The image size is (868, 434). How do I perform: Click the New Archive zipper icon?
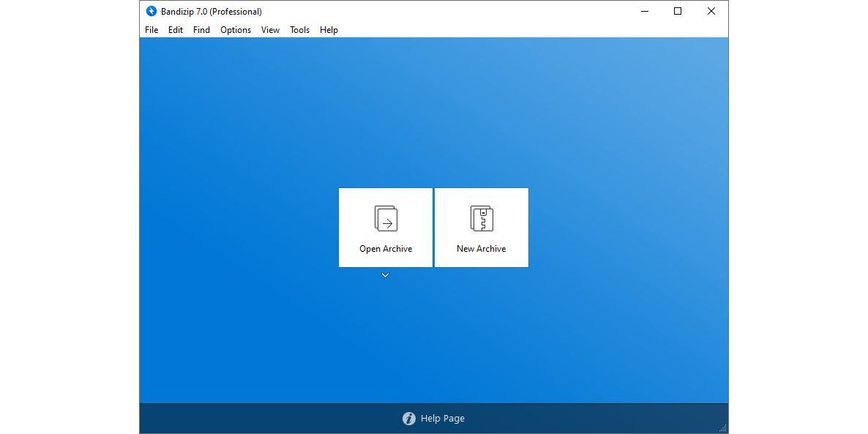pyautogui.click(x=481, y=217)
